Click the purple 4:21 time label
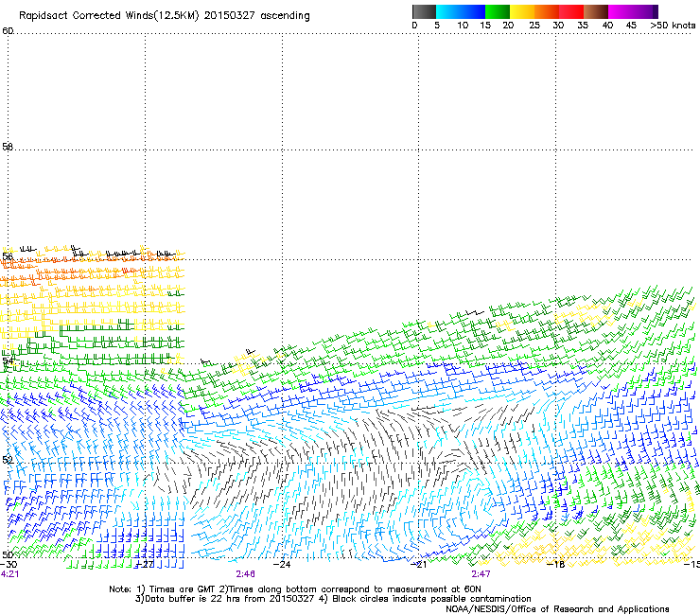 (9, 574)
